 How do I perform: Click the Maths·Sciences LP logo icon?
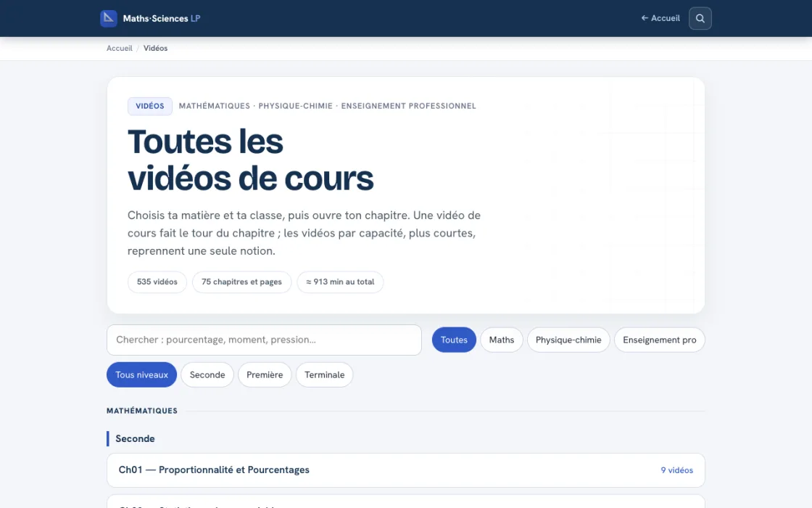(108, 18)
